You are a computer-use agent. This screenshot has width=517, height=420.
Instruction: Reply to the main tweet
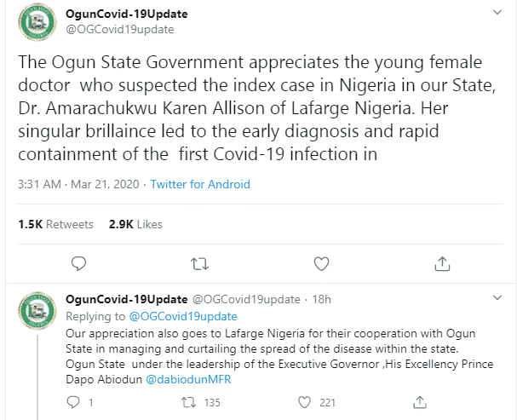click(78, 264)
